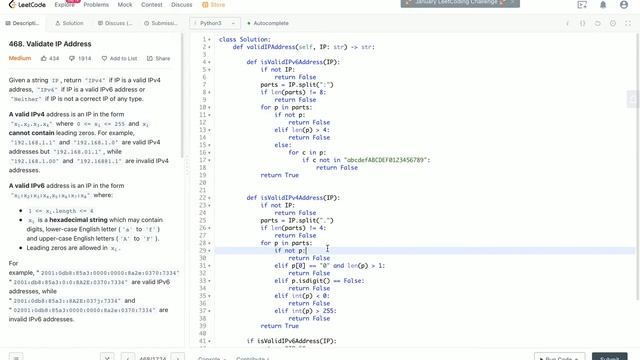Collapse the validIPAddress fold arrow on line 2
Screen dimensions: 640x360
point(209,47)
